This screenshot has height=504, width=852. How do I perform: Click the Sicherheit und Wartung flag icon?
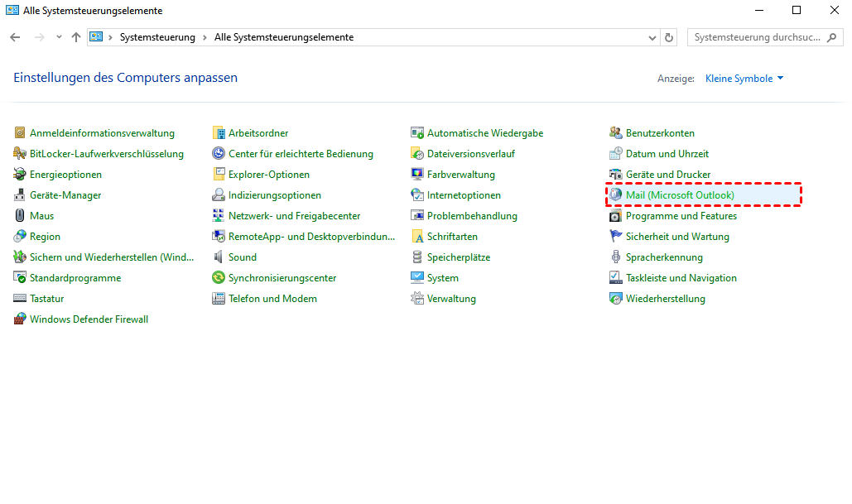coord(616,237)
